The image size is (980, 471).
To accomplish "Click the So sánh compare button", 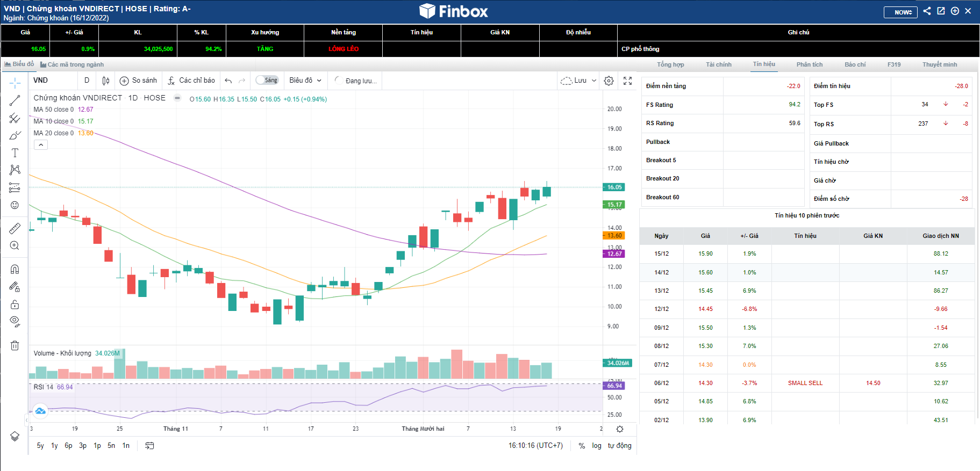I will point(139,81).
